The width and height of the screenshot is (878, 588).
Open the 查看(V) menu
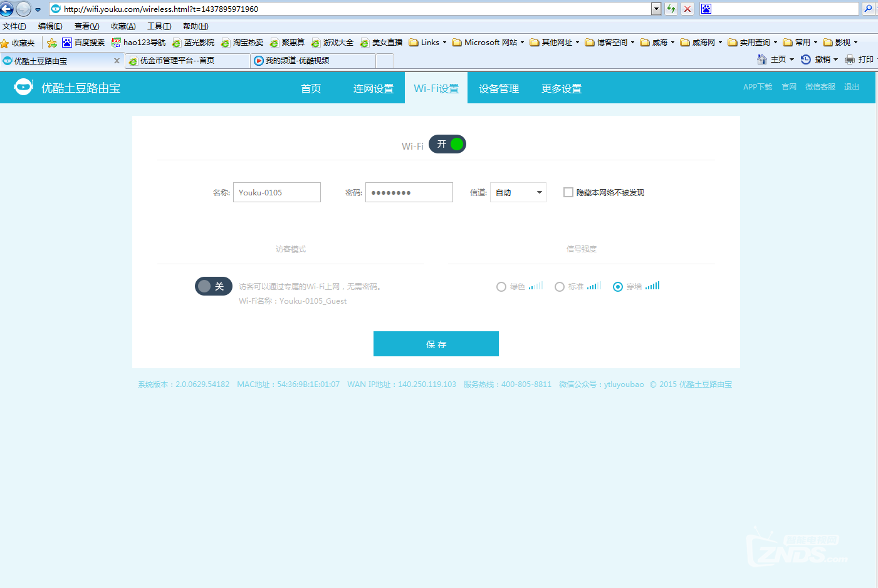[86, 26]
